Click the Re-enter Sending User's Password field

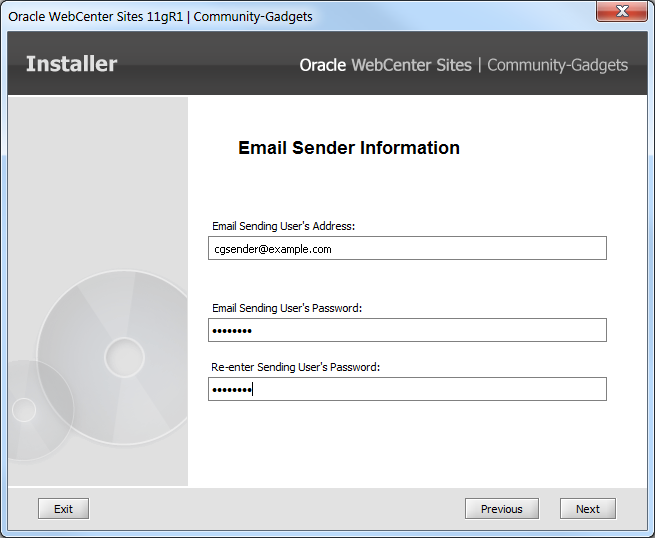[x=407, y=389]
